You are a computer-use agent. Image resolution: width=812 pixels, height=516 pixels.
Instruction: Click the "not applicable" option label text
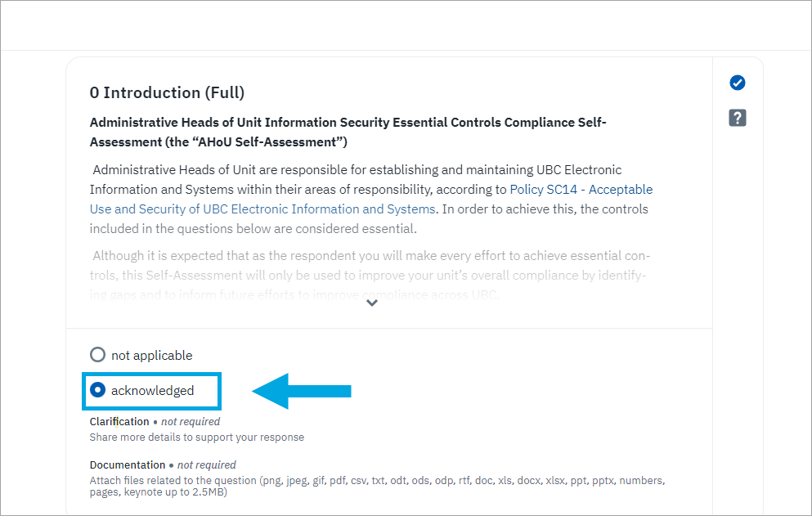152,355
